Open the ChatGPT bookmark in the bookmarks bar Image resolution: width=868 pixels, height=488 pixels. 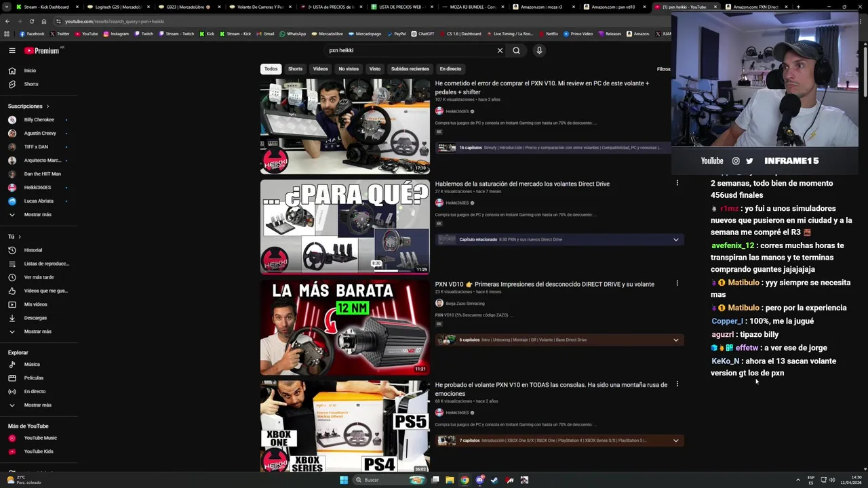422,33
